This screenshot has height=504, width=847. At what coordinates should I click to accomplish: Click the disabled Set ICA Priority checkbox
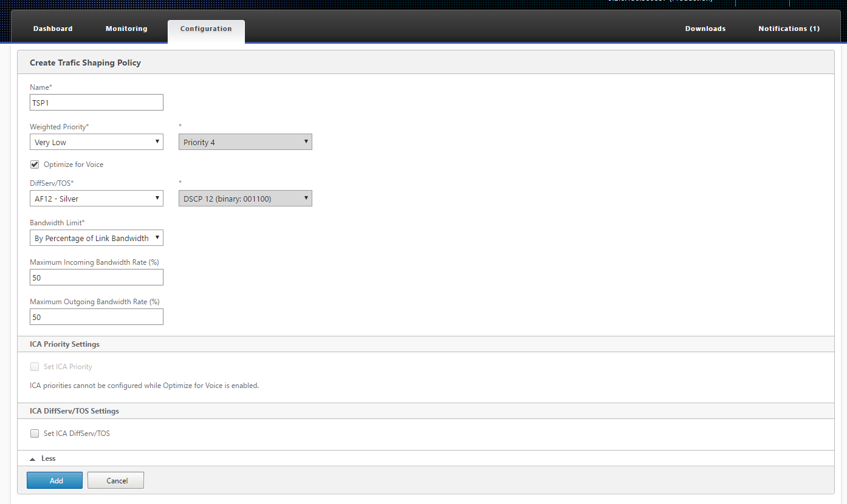pyautogui.click(x=35, y=367)
